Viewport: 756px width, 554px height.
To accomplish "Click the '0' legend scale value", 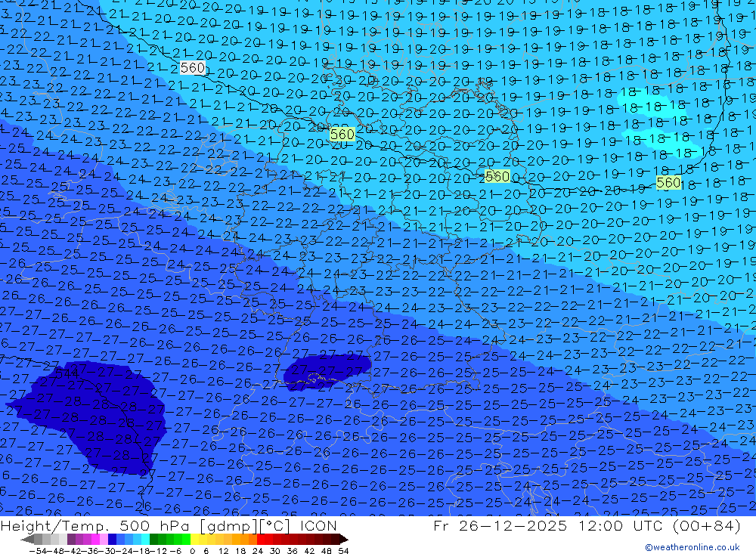I will click(x=192, y=551).
